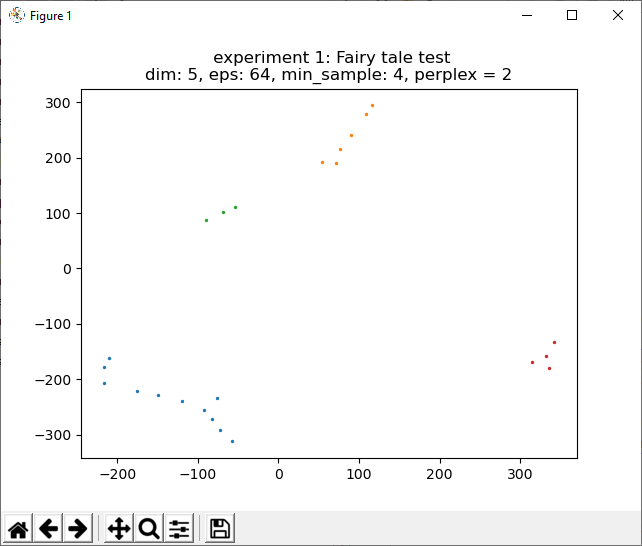
Task: Select the rightmost green data point
Action: pos(235,207)
